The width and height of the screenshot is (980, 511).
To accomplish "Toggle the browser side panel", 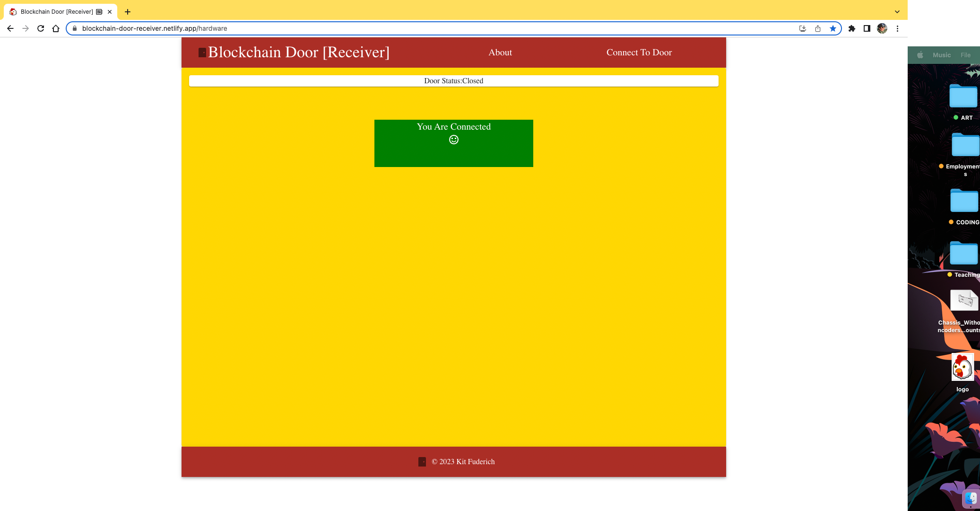I will (x=867, y=28).
